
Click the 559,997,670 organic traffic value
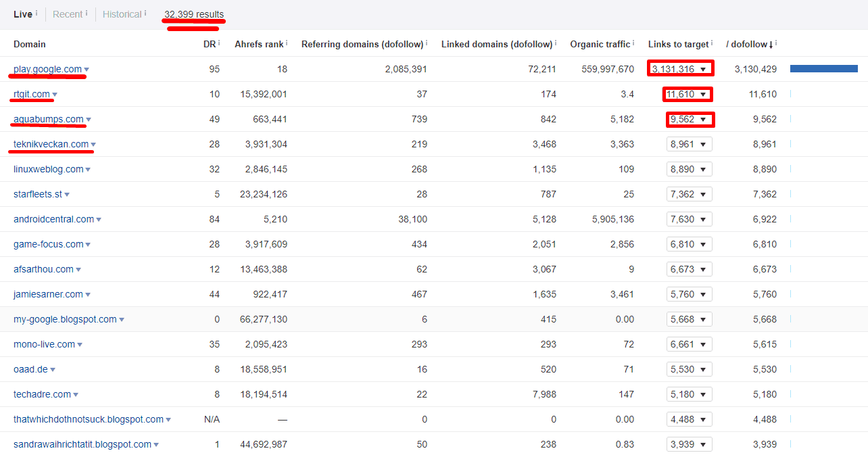coord(608,69)
